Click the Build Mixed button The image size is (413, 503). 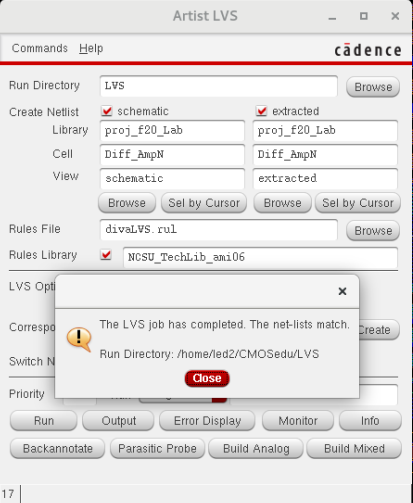(354, 449)
